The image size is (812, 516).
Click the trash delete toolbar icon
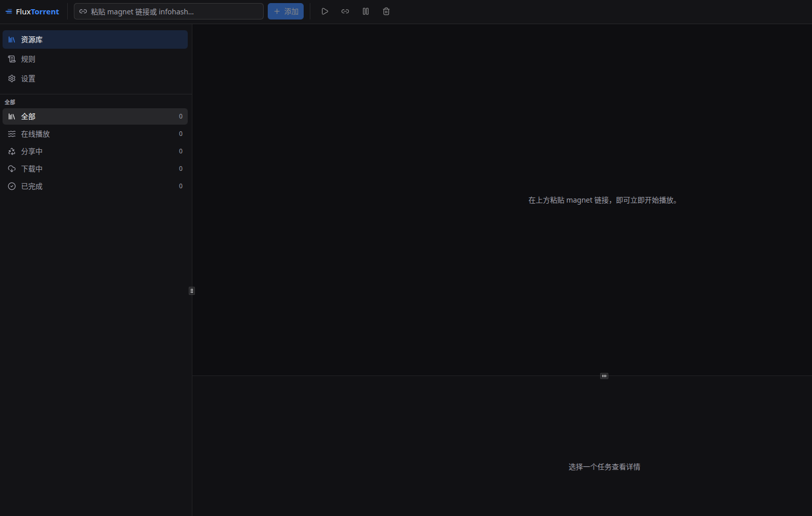(386, 11)
